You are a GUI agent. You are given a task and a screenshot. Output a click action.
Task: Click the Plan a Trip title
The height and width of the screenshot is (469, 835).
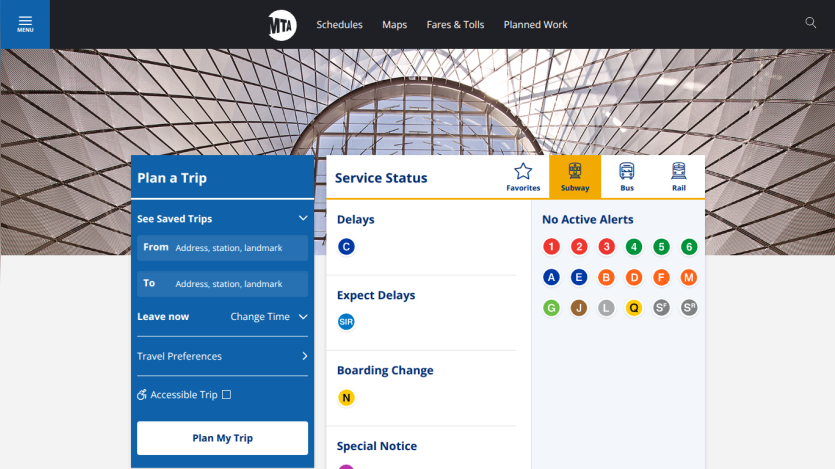(172, 178)
